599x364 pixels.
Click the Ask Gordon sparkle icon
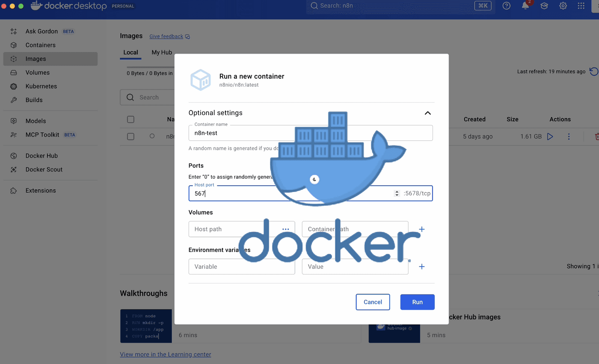tap(14, 31)
